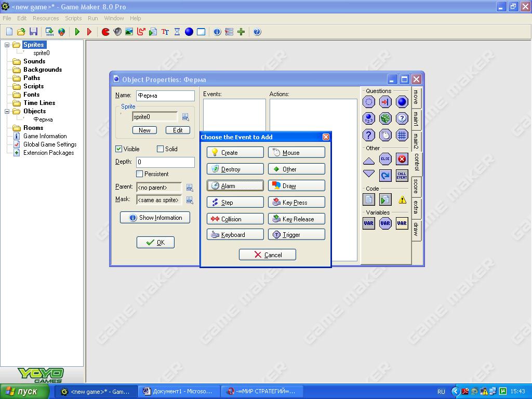Click Cancel in the event chooser

(x=268, y=255)
